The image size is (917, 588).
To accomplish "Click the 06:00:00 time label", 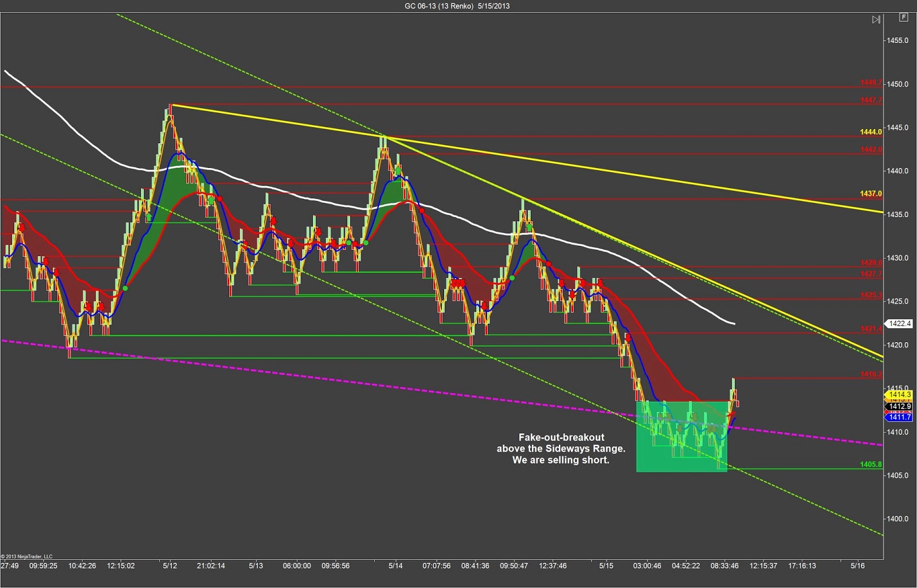I will click(x=297, y=566).
